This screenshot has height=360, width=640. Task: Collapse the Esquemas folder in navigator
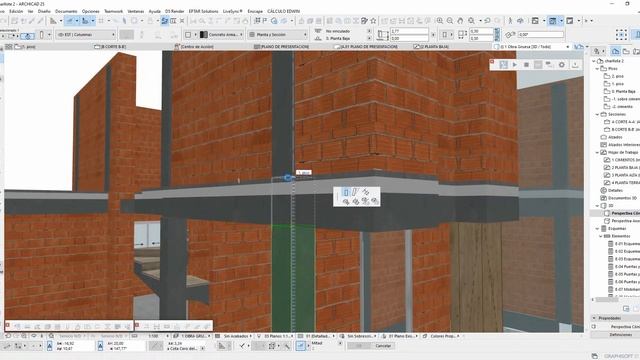[x=597, y=229]
